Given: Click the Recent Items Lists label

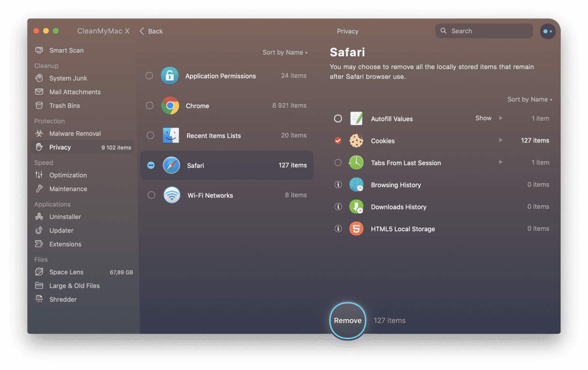Looking at the screenshot, I should coord(214,136).
